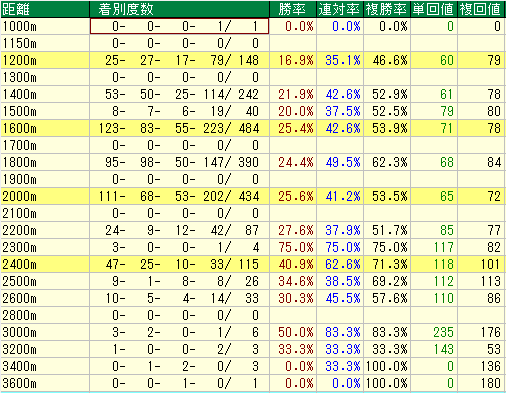
Task: Click place return value 136 for 3400m
Action: [491, 366]
